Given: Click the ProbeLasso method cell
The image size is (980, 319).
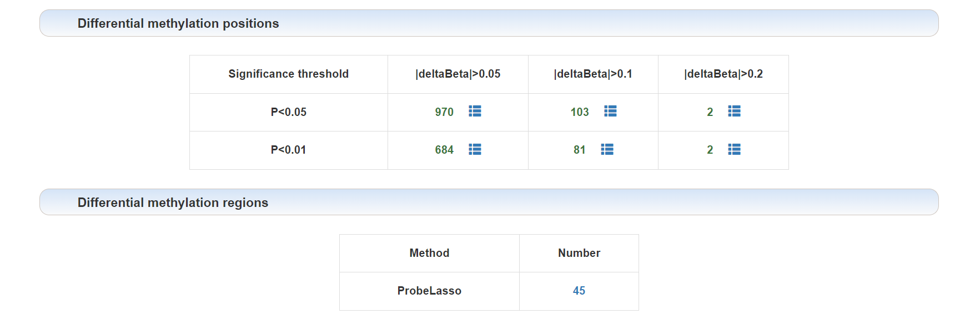Looking at the screenshot, I should pos(429,291).
